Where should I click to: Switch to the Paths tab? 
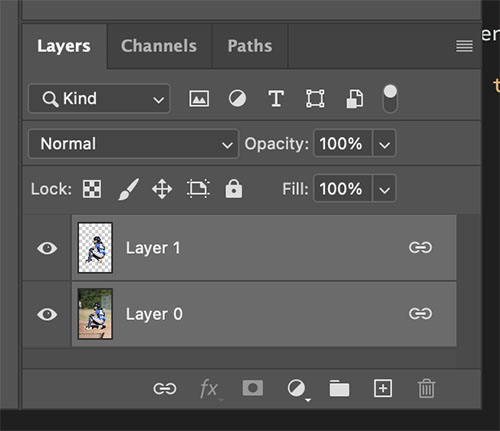[250, 46]
